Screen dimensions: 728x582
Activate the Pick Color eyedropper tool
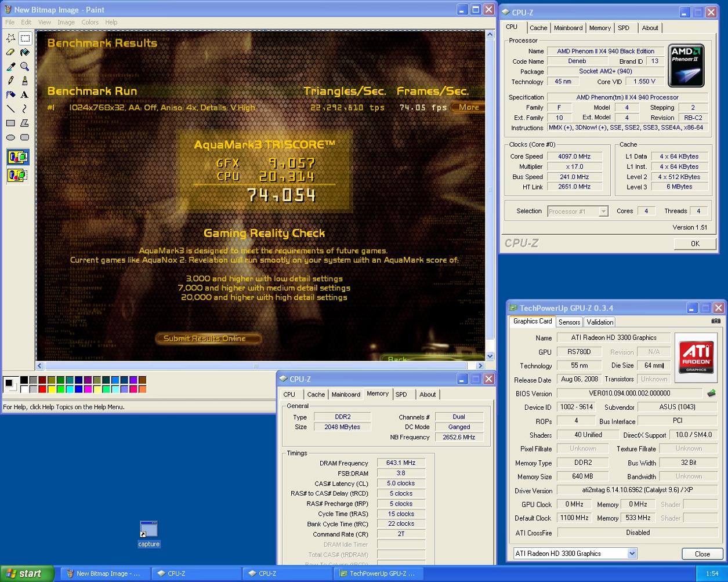click(10, 67)
